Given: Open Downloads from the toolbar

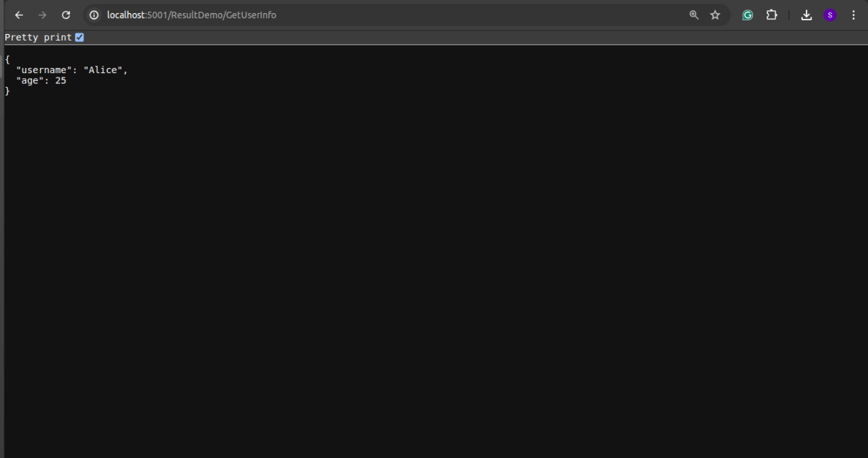Looking at the screenshot, I should pyautogui.click(x=806, y=14).
